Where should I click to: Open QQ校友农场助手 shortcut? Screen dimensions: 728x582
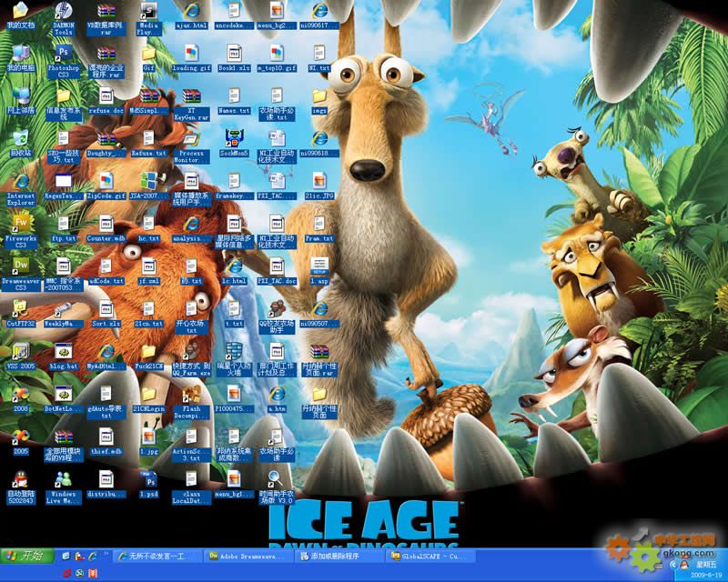[277, 317]
